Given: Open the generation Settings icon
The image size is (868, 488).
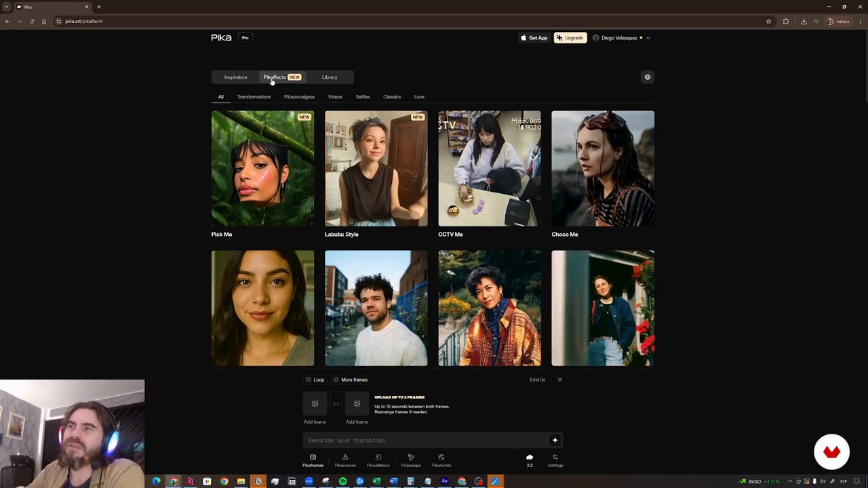Looking at the screenshot, I should coord(555,460).
